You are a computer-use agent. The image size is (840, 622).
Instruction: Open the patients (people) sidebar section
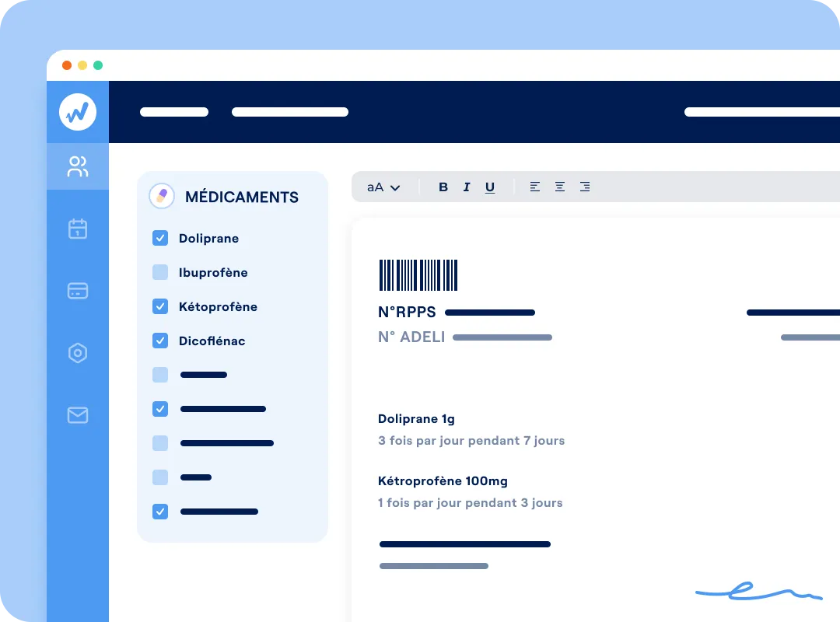coord(78,166)
